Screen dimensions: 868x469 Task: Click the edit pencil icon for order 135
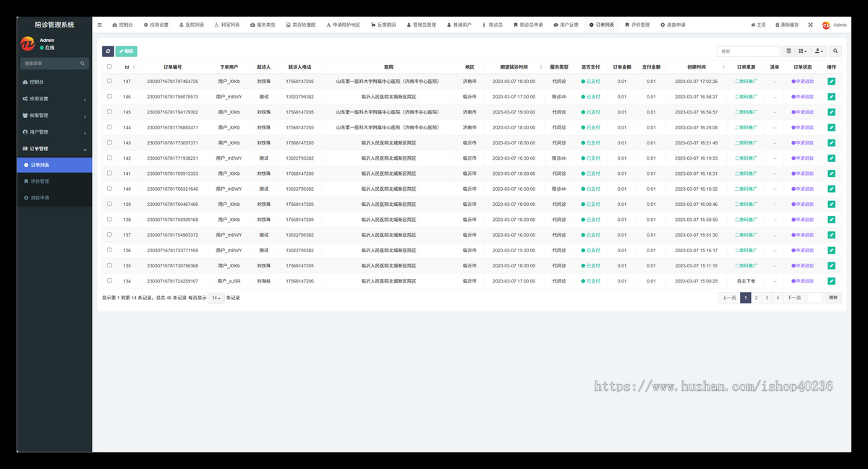pos(831,266)
